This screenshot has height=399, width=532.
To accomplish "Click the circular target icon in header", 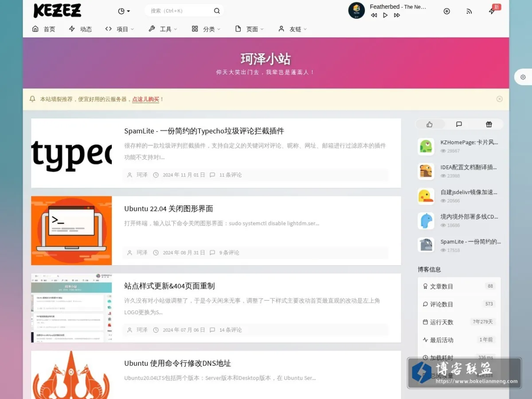I will click(447, 11).
